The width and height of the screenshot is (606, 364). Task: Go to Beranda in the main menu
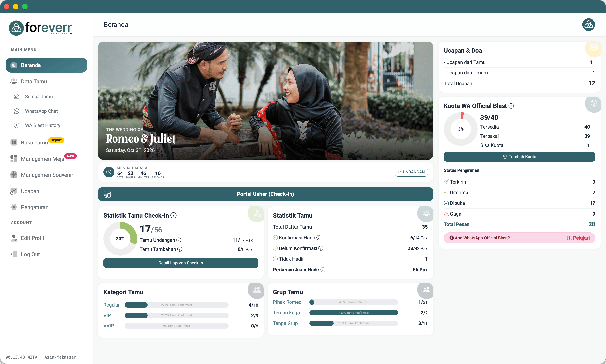46,65
